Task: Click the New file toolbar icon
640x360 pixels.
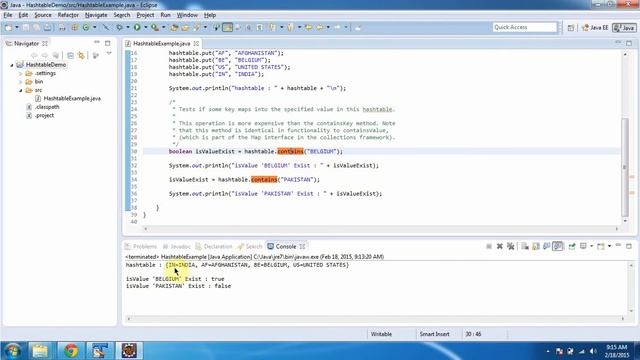Action: [x=8, y=27]
